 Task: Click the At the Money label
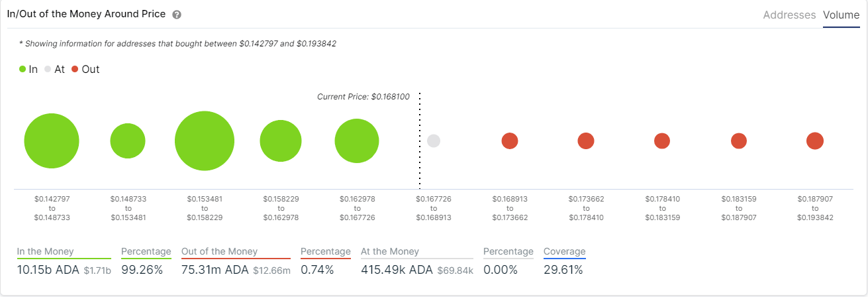(390, 251)
